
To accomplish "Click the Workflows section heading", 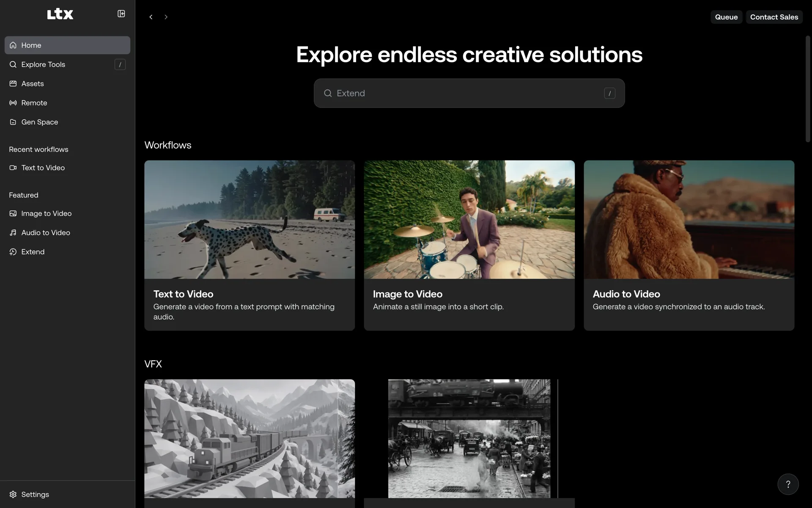I will click(x=168, y=145).
